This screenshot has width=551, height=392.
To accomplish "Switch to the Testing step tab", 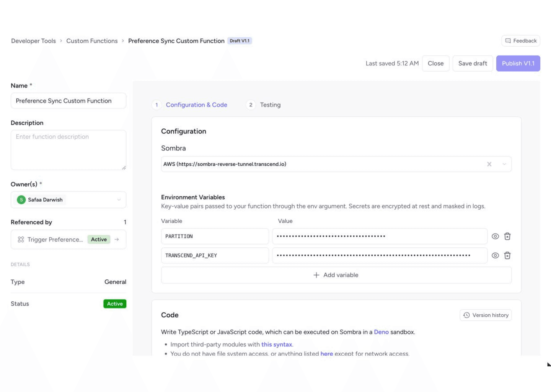I will tap(264, 105).
